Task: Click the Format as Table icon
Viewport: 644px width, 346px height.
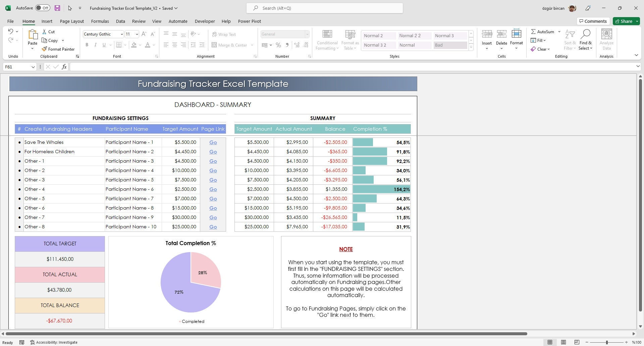Action: click(350, 39)
